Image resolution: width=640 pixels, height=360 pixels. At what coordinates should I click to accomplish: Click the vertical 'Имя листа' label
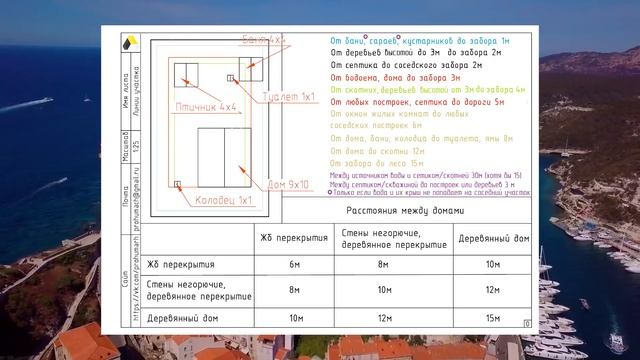126,91
